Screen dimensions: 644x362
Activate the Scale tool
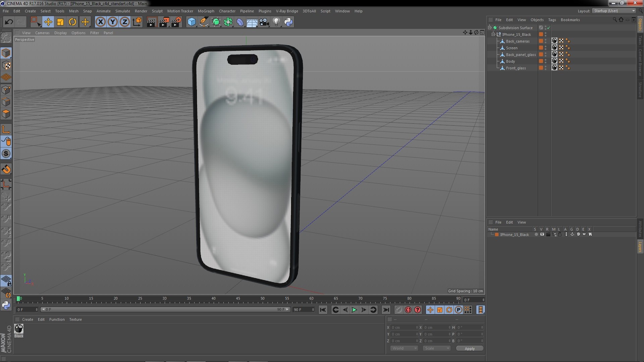[x=60, y=22]
